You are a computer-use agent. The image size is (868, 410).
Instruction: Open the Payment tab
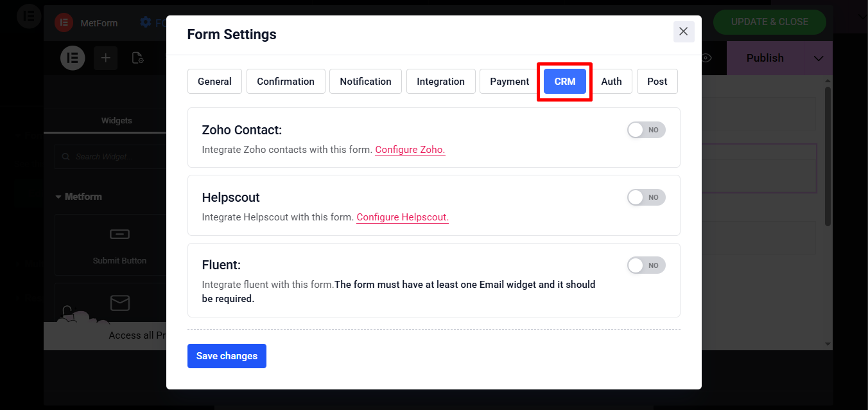click(x=509, y=82)
